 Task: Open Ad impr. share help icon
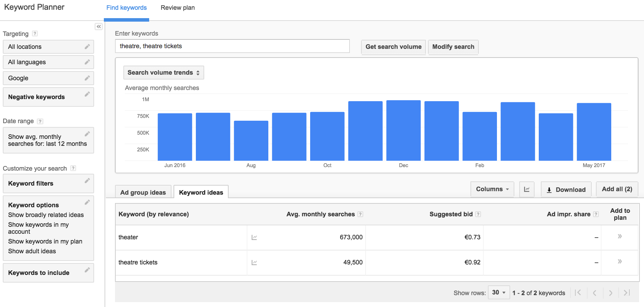coord(596,214)
